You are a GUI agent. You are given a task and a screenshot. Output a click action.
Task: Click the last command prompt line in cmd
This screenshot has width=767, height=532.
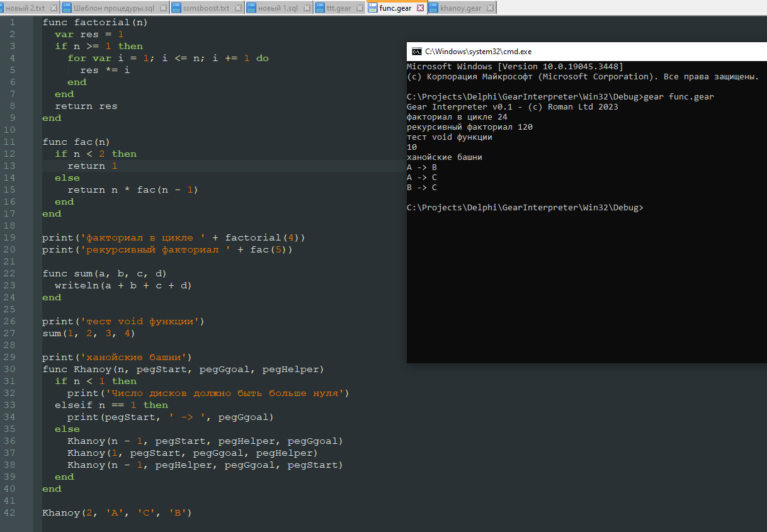[525, 208]
